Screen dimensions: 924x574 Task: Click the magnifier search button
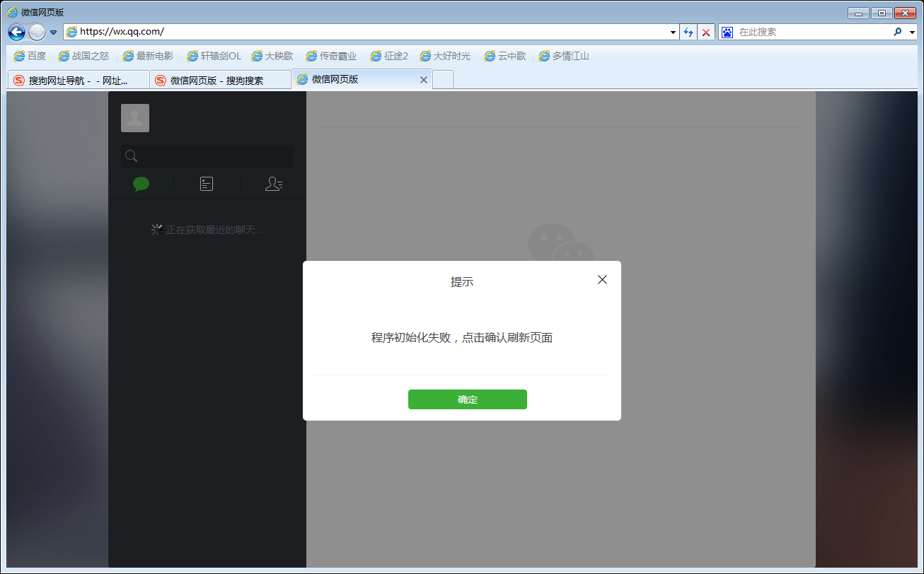(x=898, y=32)
